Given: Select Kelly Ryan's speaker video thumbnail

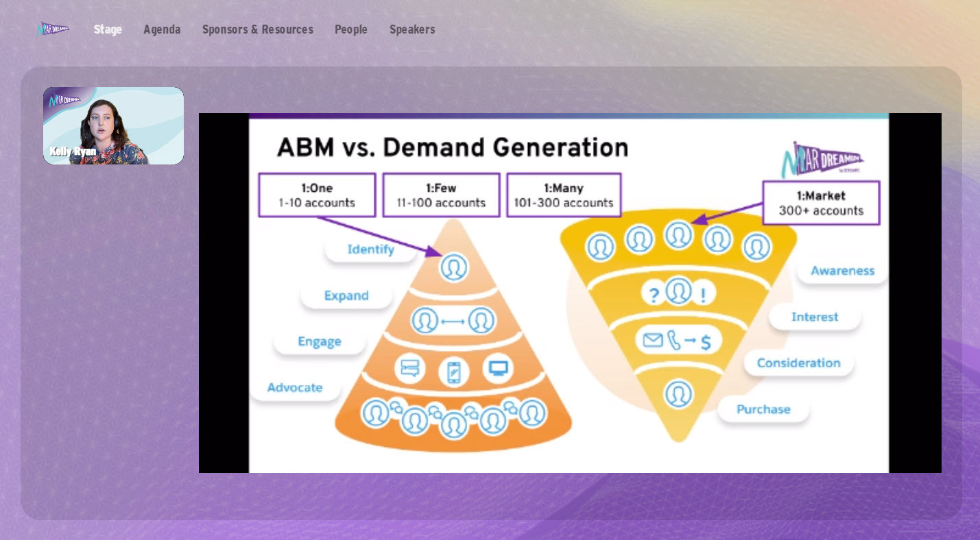Looking at the screenshot, I should click(x=113, y=125).
